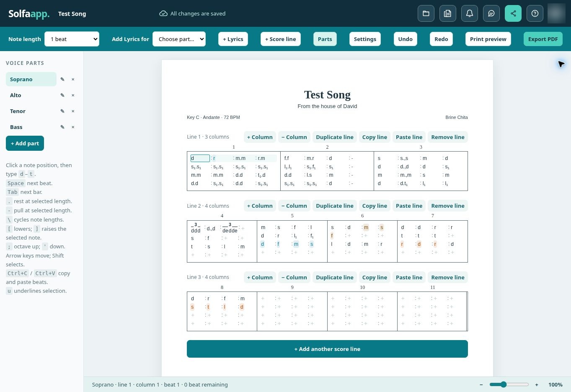571x392 pixels.
Task: Toggle the Parts panel button
Action: click(x=325, y=39)
